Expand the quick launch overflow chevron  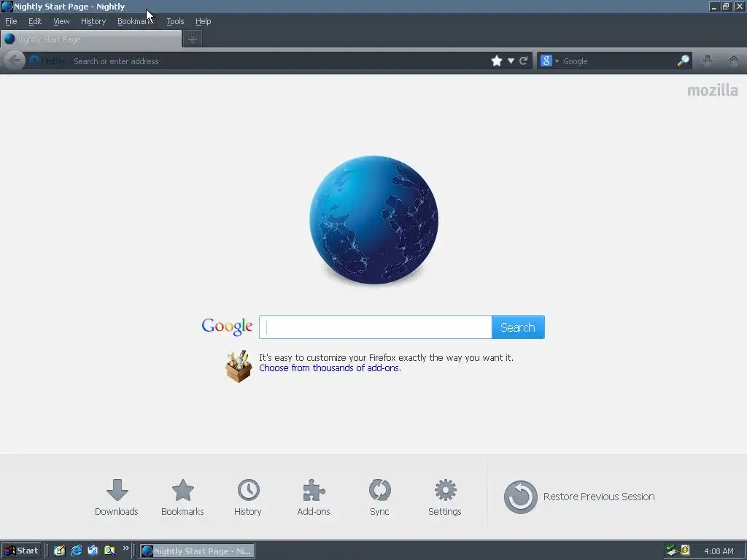pos(125,548)
